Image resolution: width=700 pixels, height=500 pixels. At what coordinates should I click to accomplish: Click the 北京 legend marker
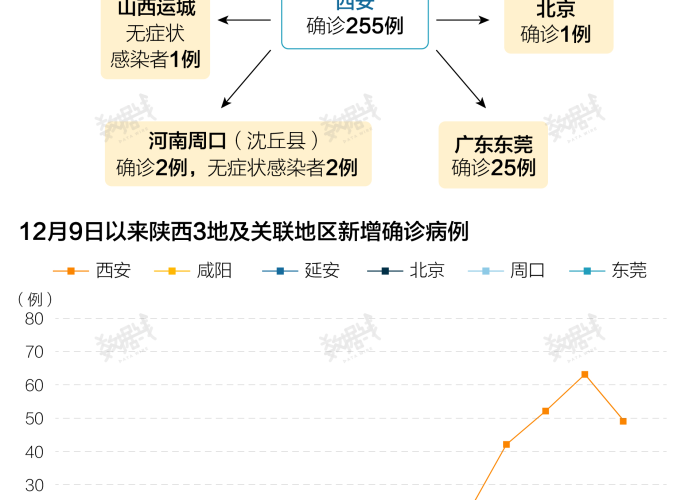tap(385, 271)
